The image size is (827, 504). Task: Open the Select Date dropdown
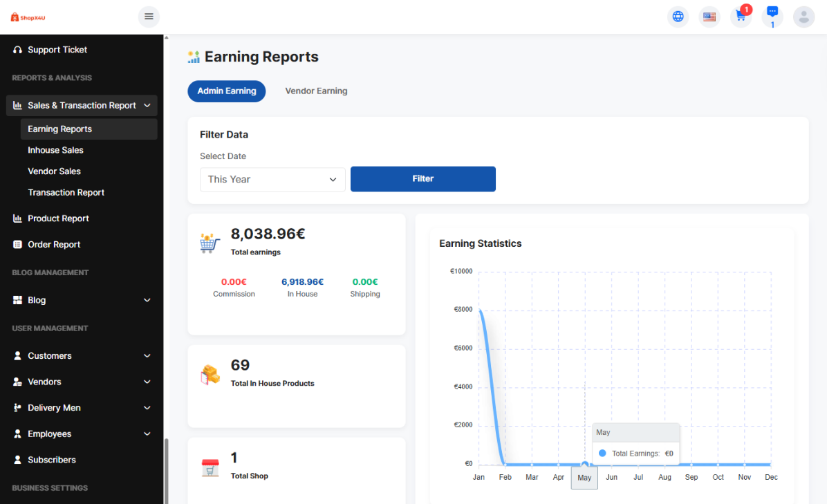[272, 179]
